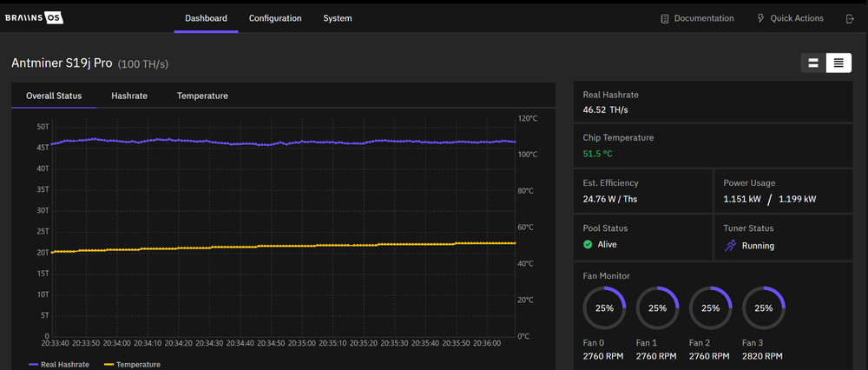Click the Est. Efficiency card heading
Screen dimensions: 868x370
tap(610, 182)
